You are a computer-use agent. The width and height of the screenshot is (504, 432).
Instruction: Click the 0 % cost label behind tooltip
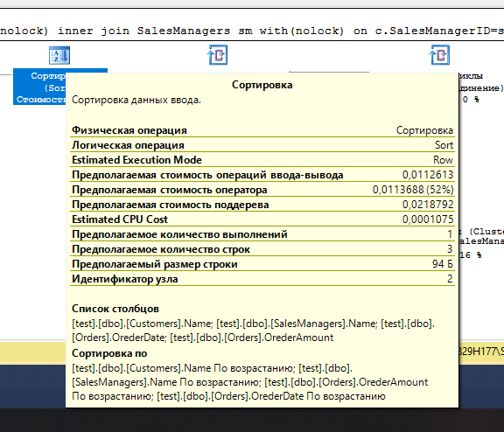coord(471,100)
